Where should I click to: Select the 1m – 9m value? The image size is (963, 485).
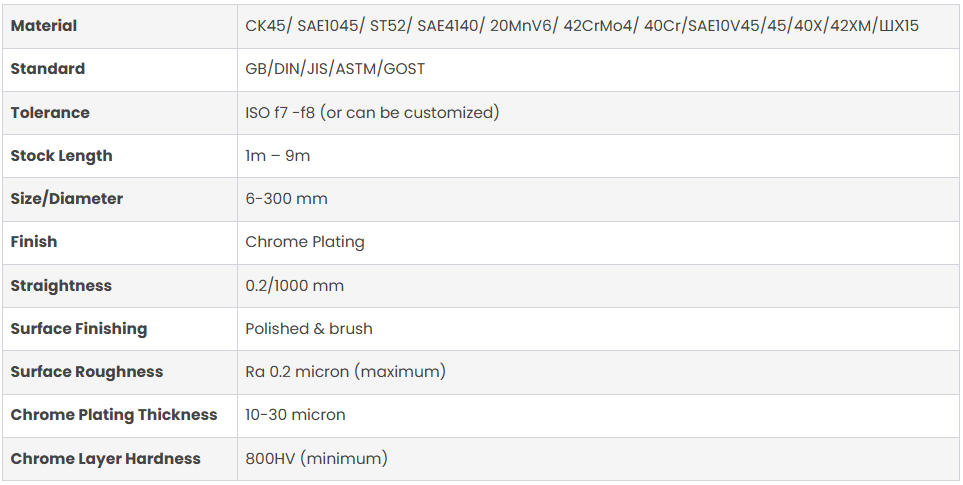coord(279,156)
